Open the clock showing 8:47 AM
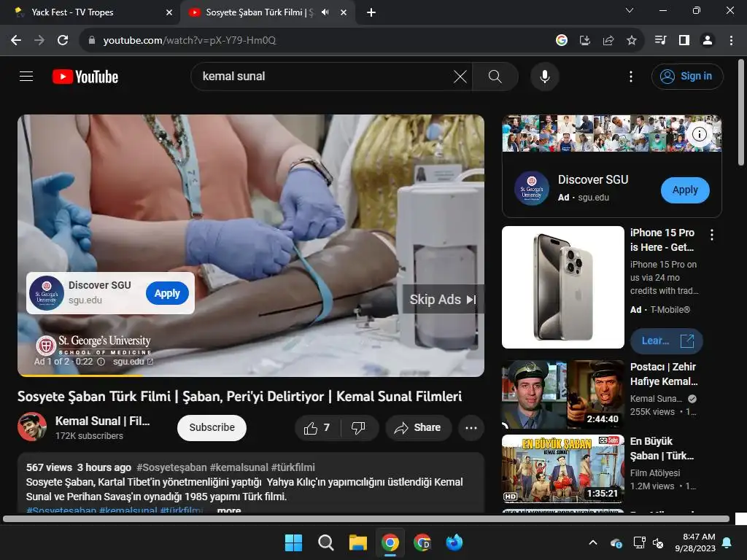The width and height of the screenshot is (747, 560). [695, 542]
